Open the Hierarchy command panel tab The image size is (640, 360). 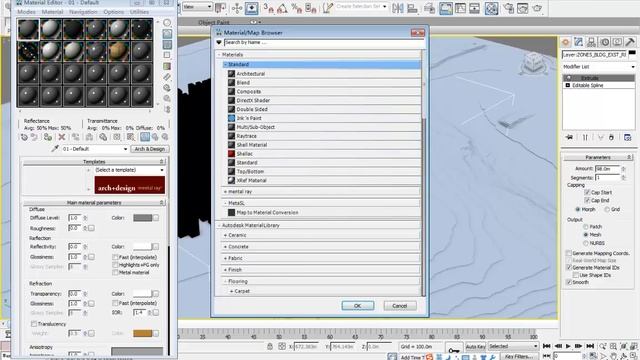[591, 42]
